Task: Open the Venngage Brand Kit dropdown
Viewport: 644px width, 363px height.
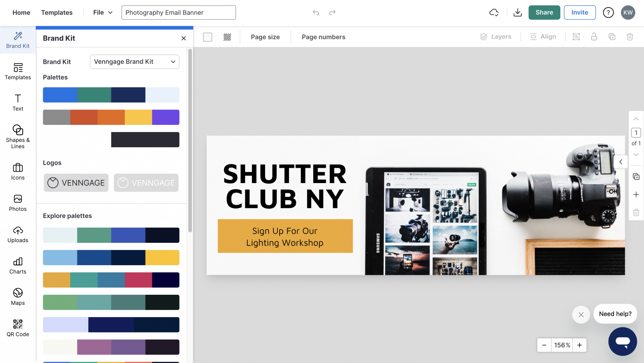Action: click(134, 62)
